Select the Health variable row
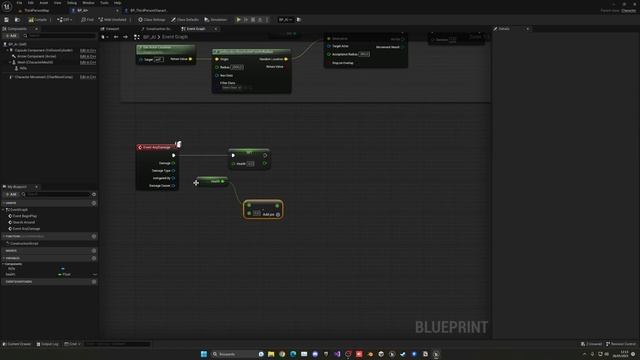Screen dimensions: 640x360 click(x=49, y=274)
